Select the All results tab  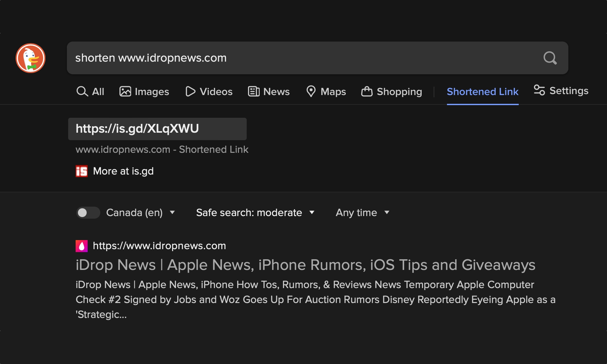click(90, 91)
